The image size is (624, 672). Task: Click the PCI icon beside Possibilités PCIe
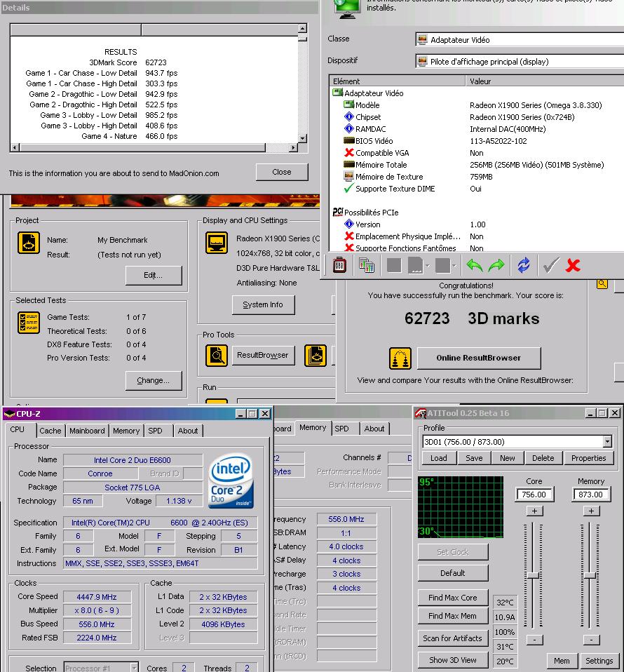338,212
